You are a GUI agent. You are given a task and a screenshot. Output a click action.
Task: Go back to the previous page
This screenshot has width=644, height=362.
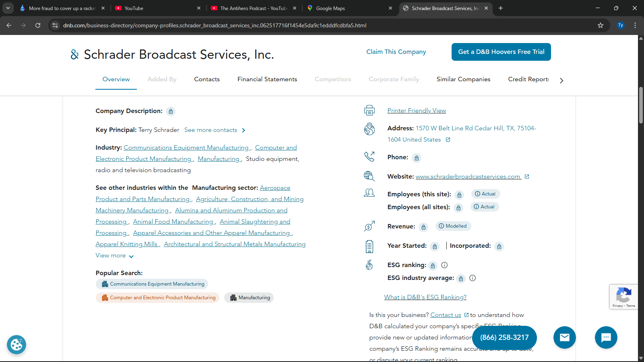(9, 25)
